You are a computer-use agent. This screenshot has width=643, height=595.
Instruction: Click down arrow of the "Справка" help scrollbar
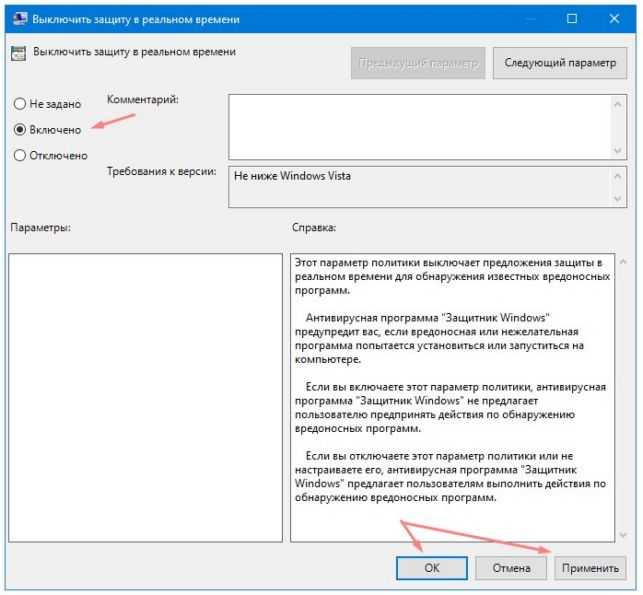(x=623, y=535)
